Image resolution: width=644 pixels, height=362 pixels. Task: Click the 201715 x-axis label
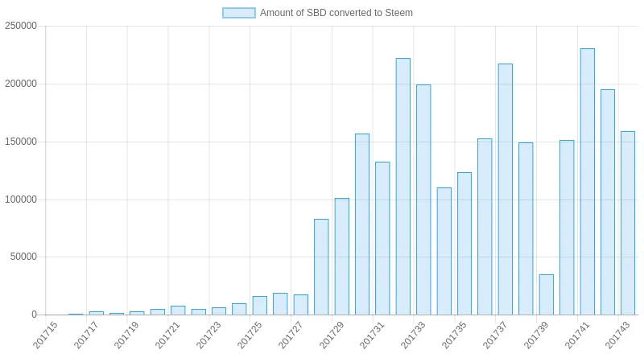tap(45, 335)
